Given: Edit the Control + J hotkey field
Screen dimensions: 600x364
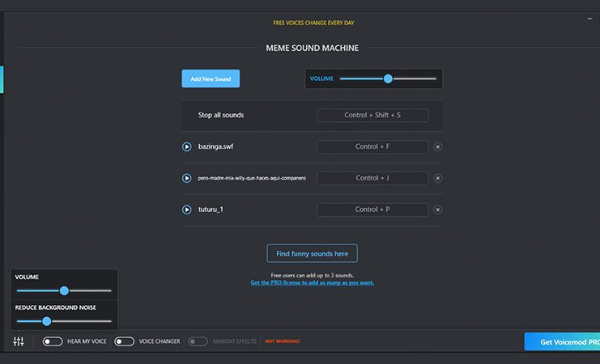Looking at the screenshot, I should (372, 178).
